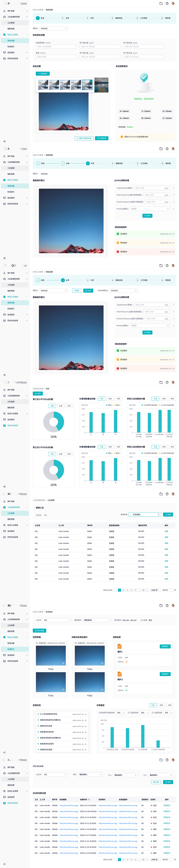Click the 快速检索 search input
The width and height of the screenshot is (179, 868).
(x=145, y=514)
